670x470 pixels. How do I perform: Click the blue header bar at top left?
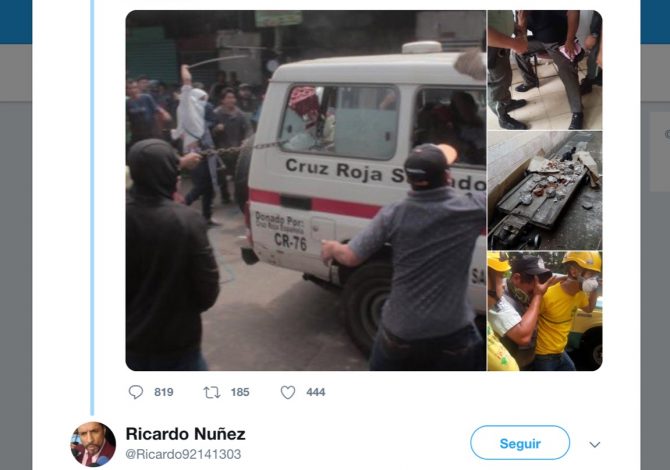(16, 22)
